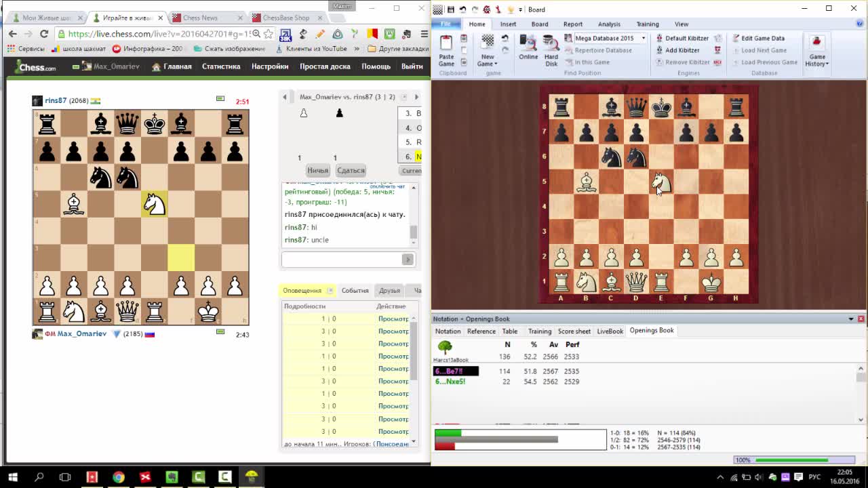Click 'отключить чат' link to disable chat
This screenshot has width=868, height=488.
(x=387, y=186)
